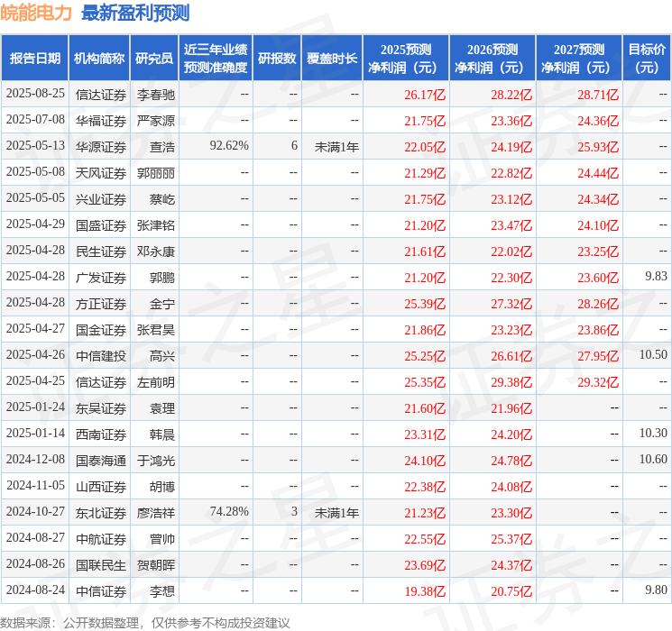
Task: Select 山西证券 institution cell
Action: coord(101,487)
